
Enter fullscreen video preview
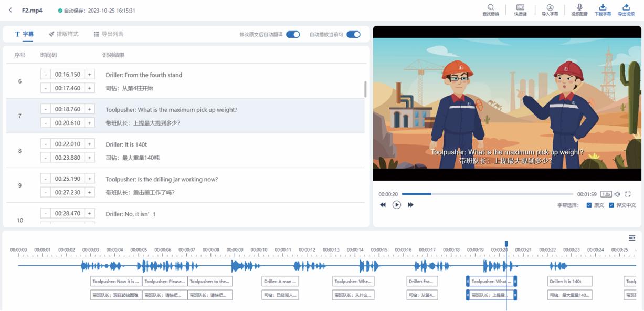(x=628, y=194)
